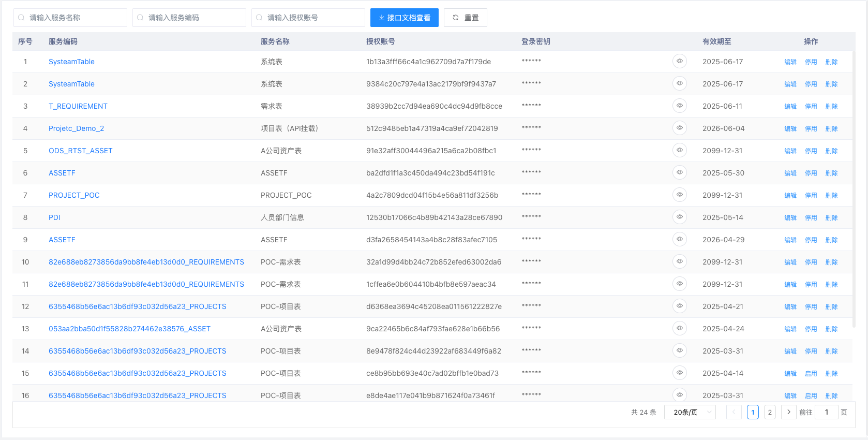Click 编辑 for the Projetc_Demo_2 row

click(790, 128)
